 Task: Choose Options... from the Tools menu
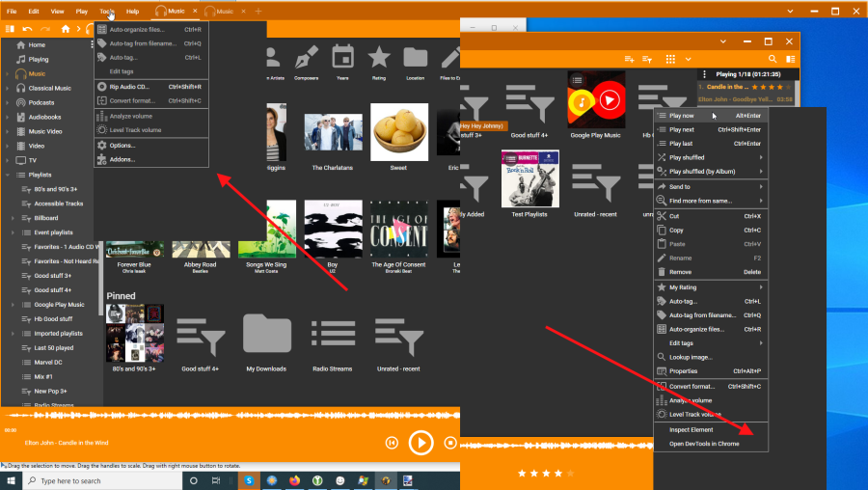[122, 146]
